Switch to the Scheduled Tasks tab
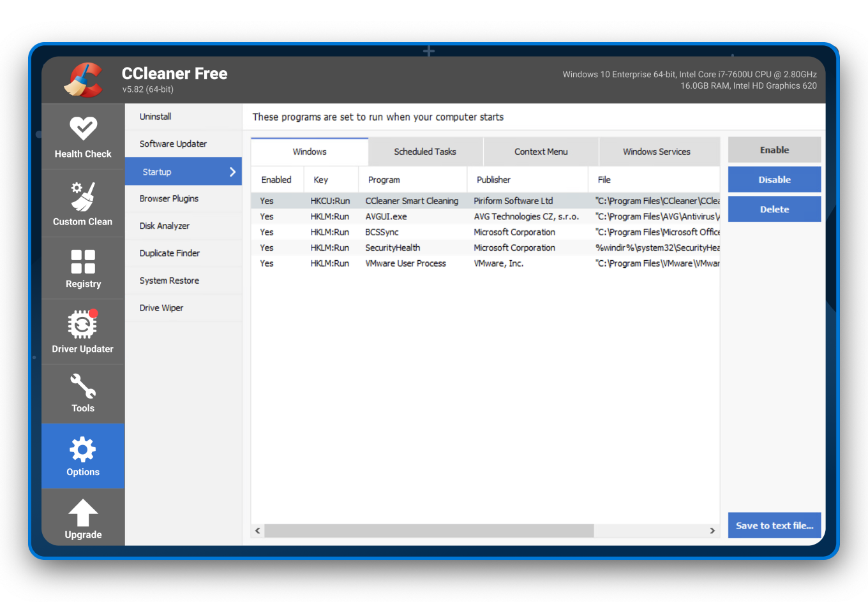The width and height of the screenshot is (868, 602). pos(425,151)
